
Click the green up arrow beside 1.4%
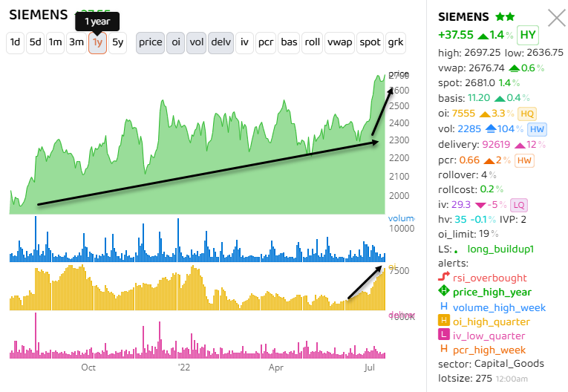pos(483,36)
